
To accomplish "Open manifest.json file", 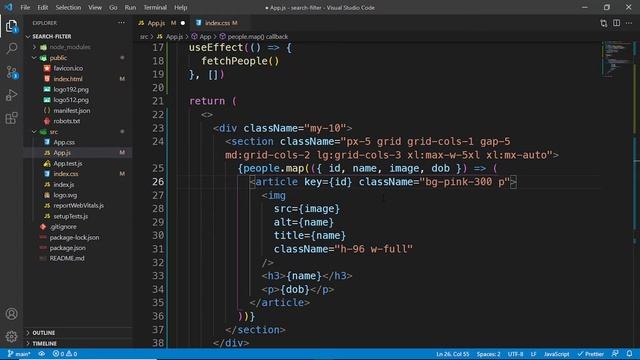I will (x=71, y=111).
